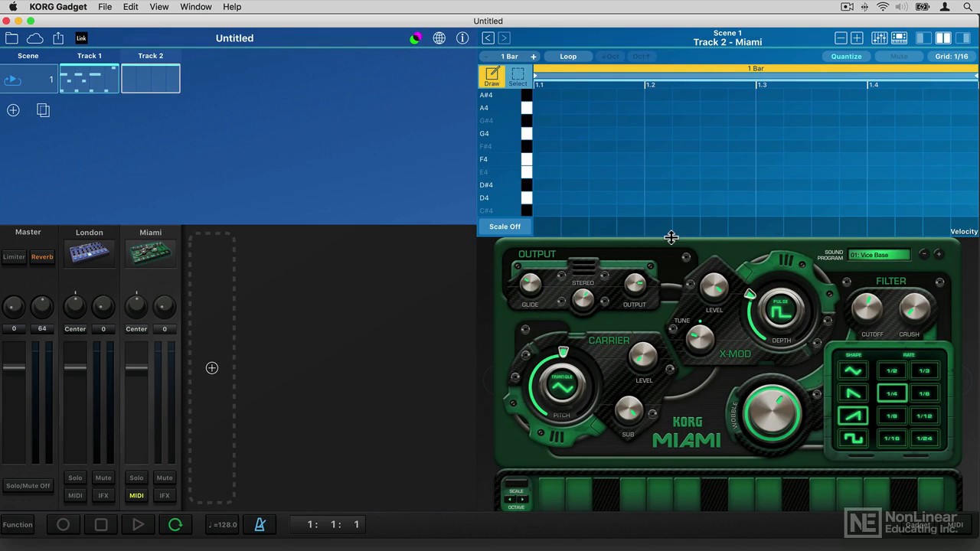
Task: Solo the London track
Action: [75, 478]
